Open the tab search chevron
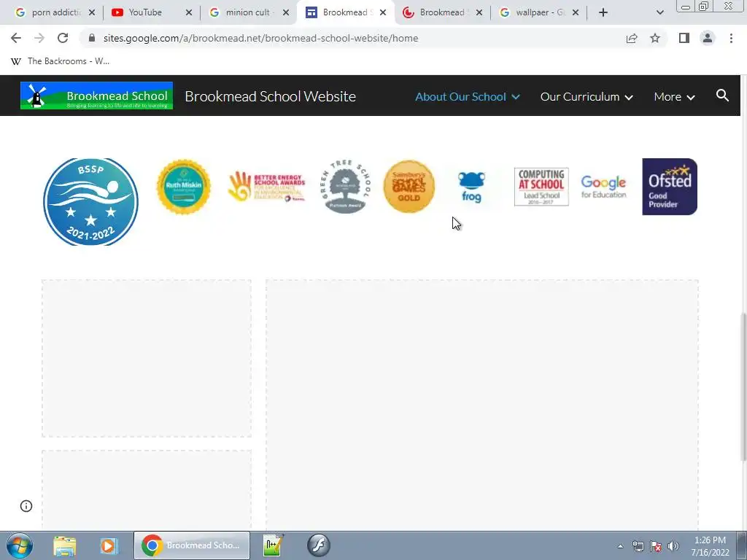The height and width of the screenshot is (560, 747). [x=659, y=12]
